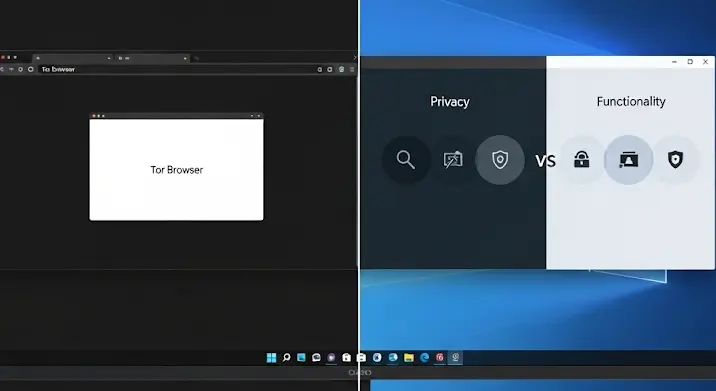This screenshot has height=391, width=716.
Task: Switch to the first tab in dark browser
Action: 73,58
